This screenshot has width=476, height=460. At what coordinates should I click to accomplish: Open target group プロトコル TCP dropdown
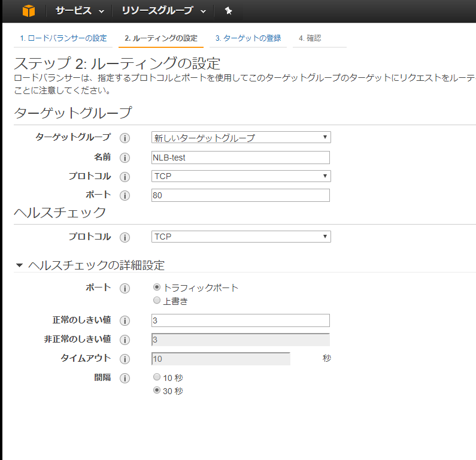click(x=241, y=176)
